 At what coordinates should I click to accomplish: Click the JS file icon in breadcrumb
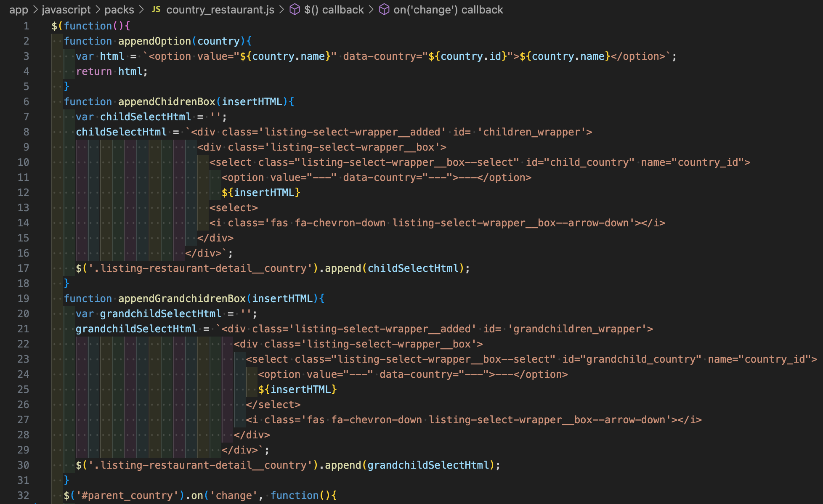coord(156,9)
